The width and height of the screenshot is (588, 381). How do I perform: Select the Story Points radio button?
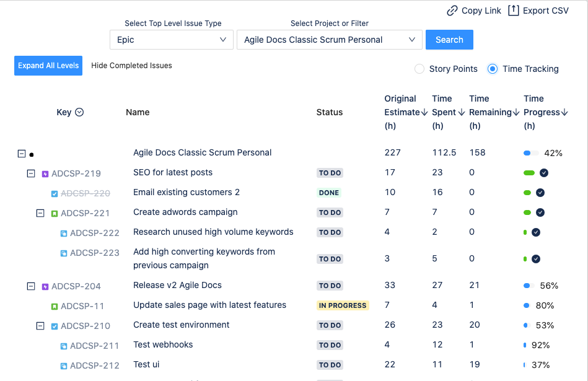419,69
